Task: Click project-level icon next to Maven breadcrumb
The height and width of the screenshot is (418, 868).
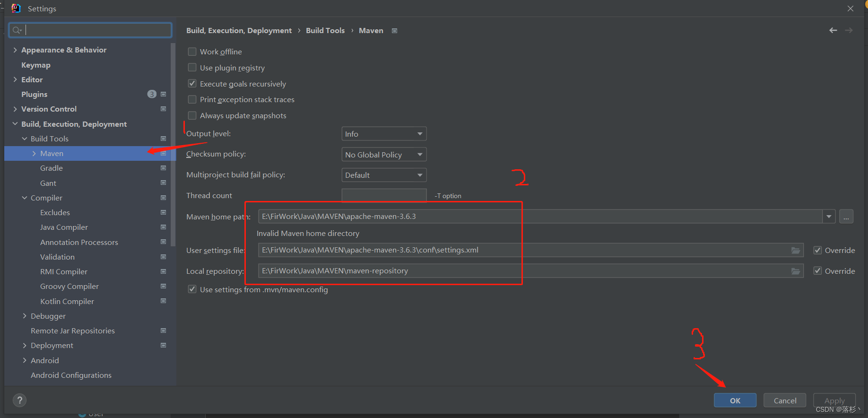Action: [394, 31]
